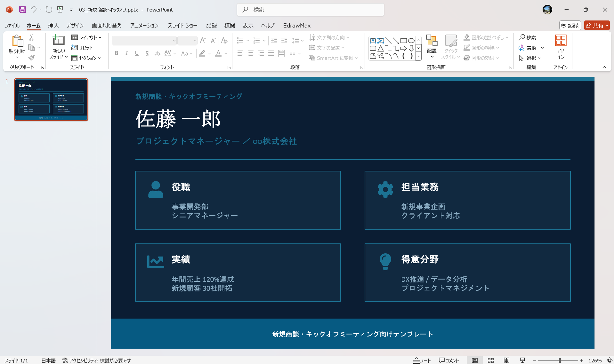Switch to Slide Sorter view
Screen dimensions: 614x364
pyautogui.click(x=490, y=360)
